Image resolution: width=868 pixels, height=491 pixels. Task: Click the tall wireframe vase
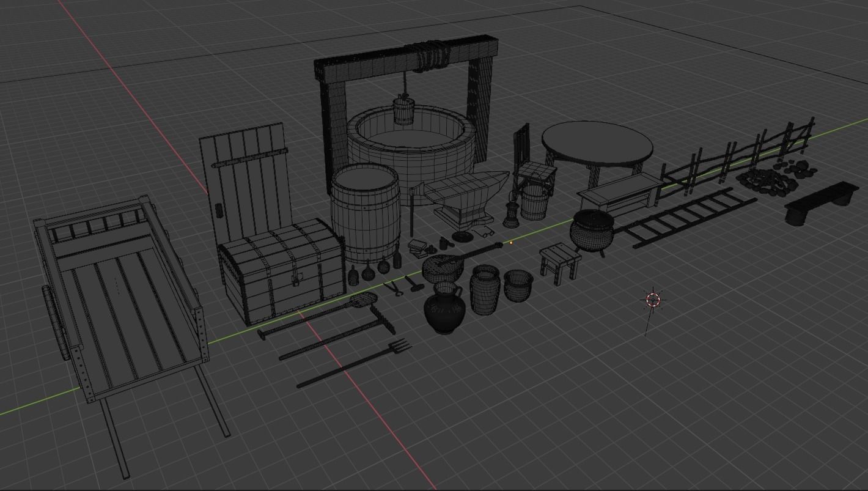click(485, 290)
